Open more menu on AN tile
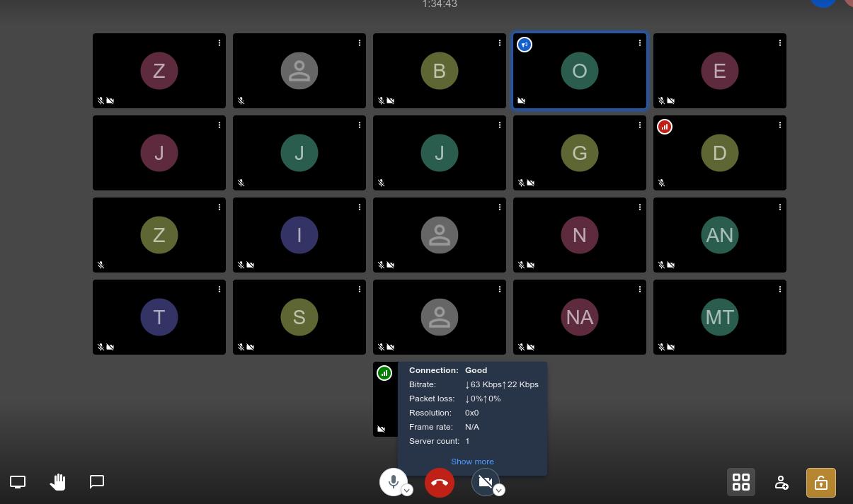Image resolution: width=853 pixels, height=504 pixels. click(x=780, y=207)
